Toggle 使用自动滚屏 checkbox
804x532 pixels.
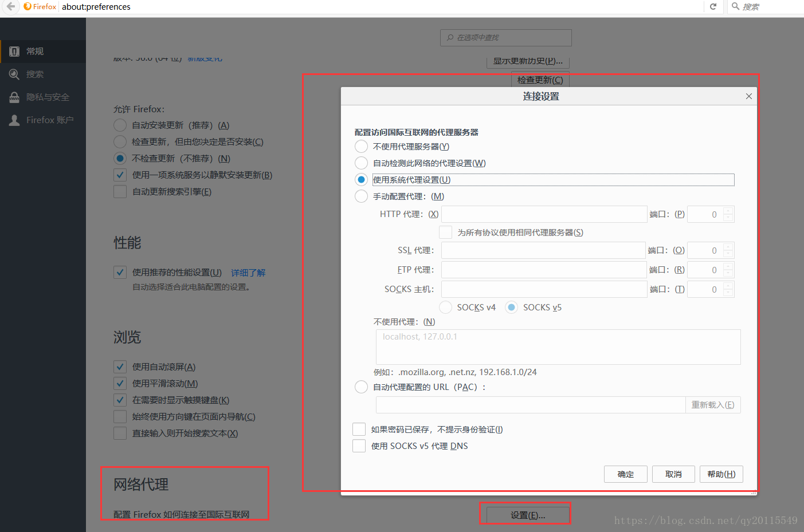(x=120, y=367)
